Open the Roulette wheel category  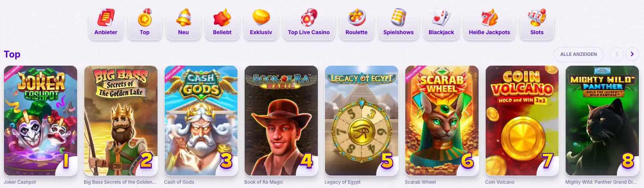point(356,23)
